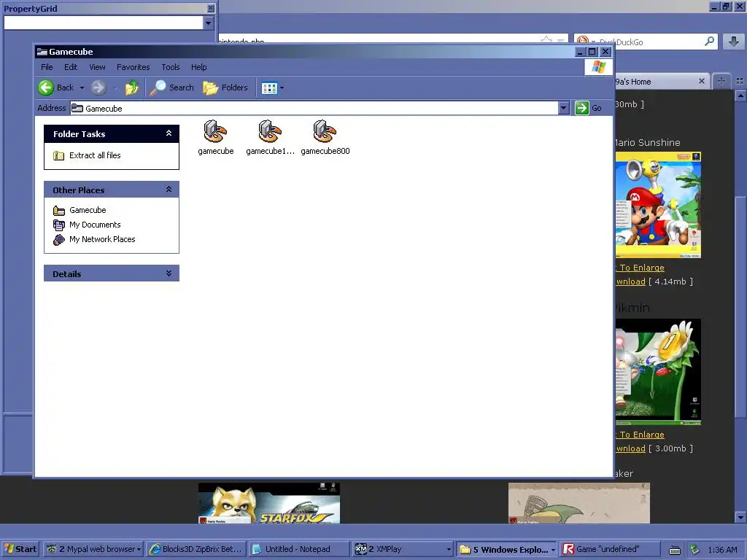This screenshot has width=747, height=560.
Task: Click Mario Sunshine To Enlarge link
Action: tap(640, 268)
